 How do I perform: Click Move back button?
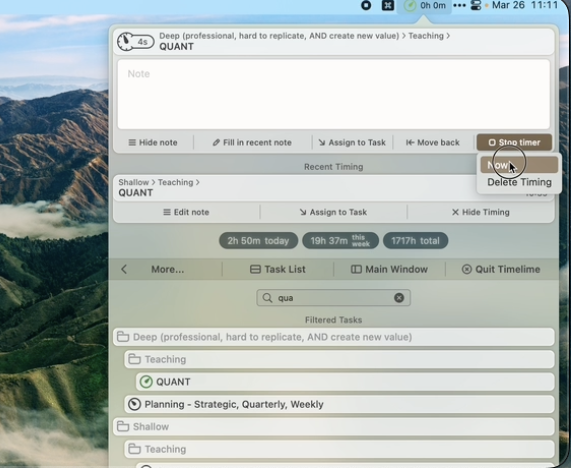[433, 142]
